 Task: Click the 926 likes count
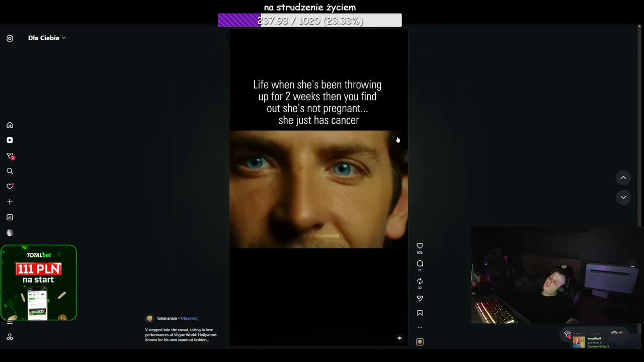coord(420,253)
